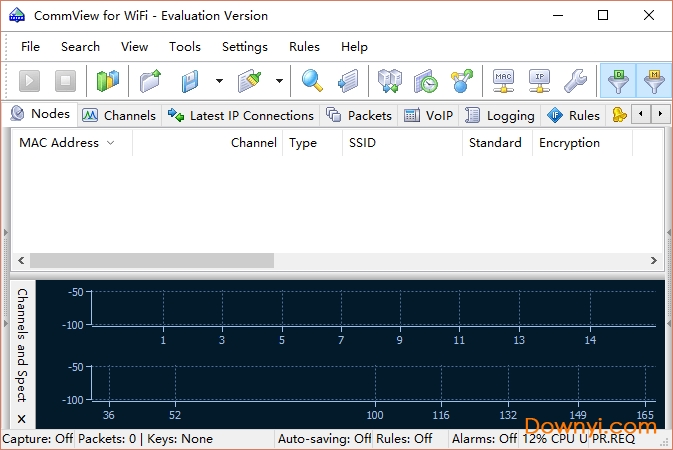673x450 pixels.
Task: Sort by Encryption column header
Action: [582, 143]
